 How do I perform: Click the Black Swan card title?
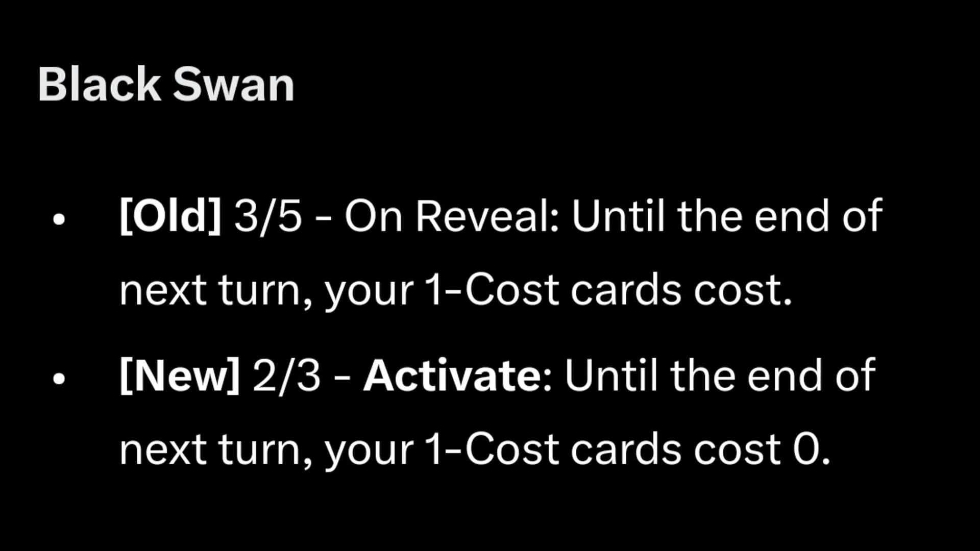[x=165, y=82]
